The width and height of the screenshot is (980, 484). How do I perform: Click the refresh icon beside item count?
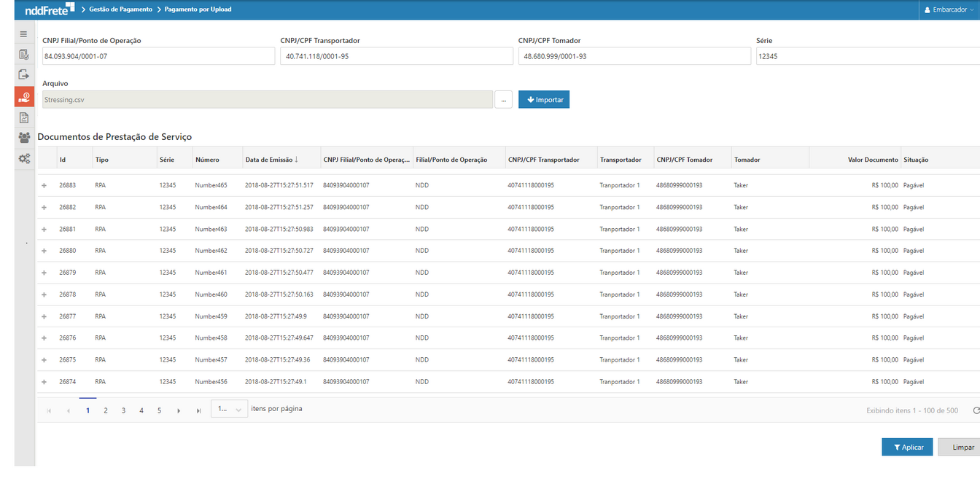point(976,411)
